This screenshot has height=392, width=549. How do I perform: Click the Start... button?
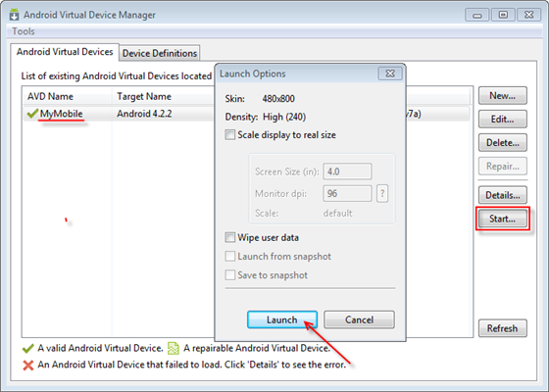502,219
